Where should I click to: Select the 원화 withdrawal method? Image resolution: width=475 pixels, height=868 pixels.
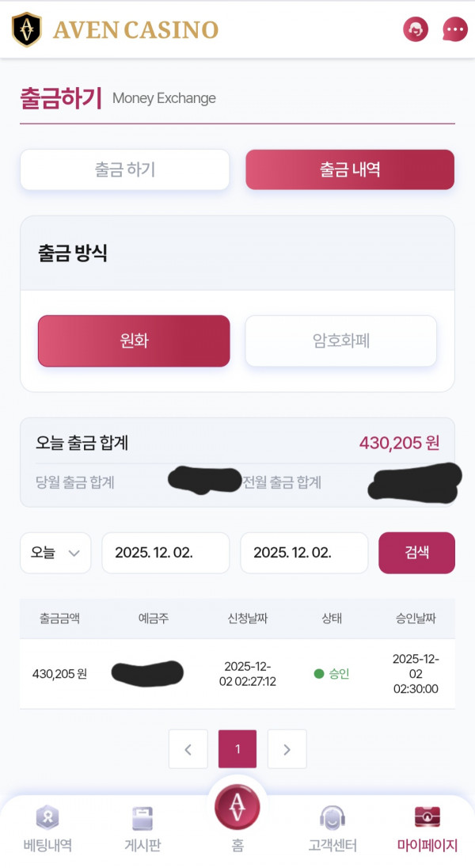pos(133,341)
